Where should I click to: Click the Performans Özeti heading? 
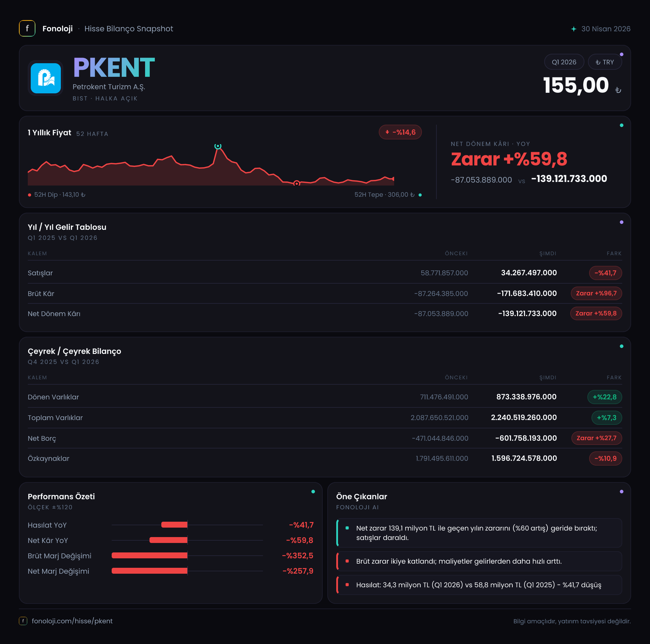point(61,497)
